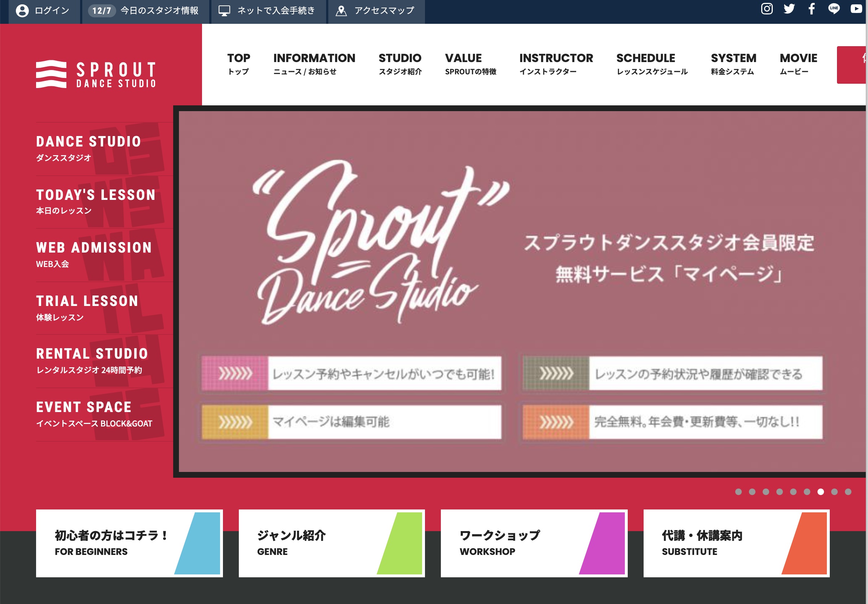This screenshot has height=604, width=868.
Task: Go to TOP トップ menu item
Action: tap(238, 64)
